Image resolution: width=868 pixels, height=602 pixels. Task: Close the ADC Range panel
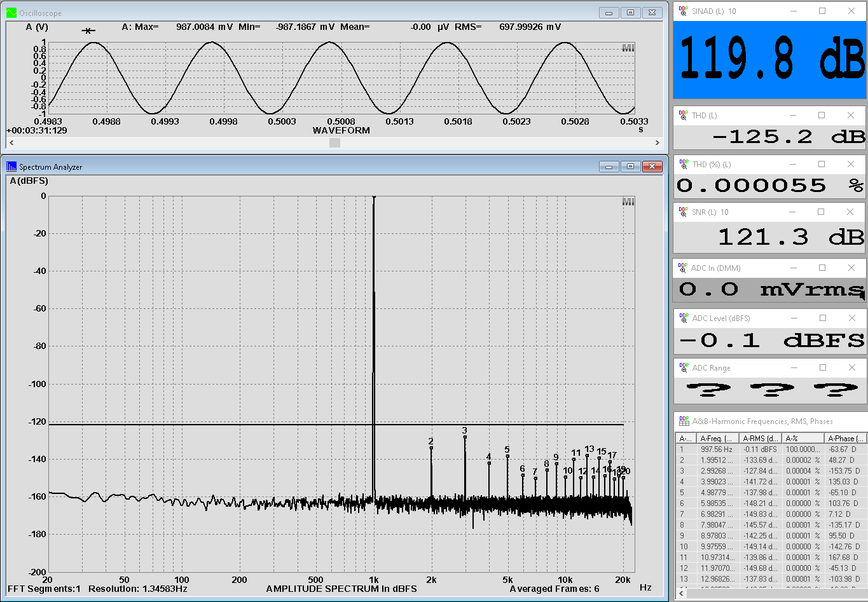click(x=852, y=367)
